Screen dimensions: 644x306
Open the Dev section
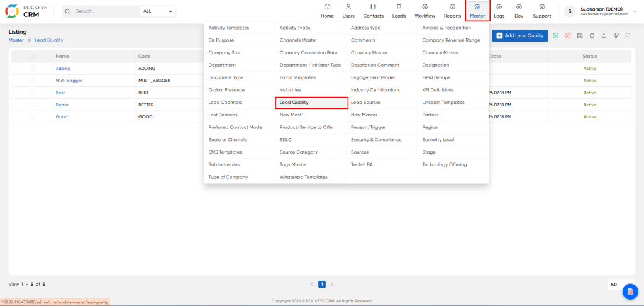coord(519,11)
